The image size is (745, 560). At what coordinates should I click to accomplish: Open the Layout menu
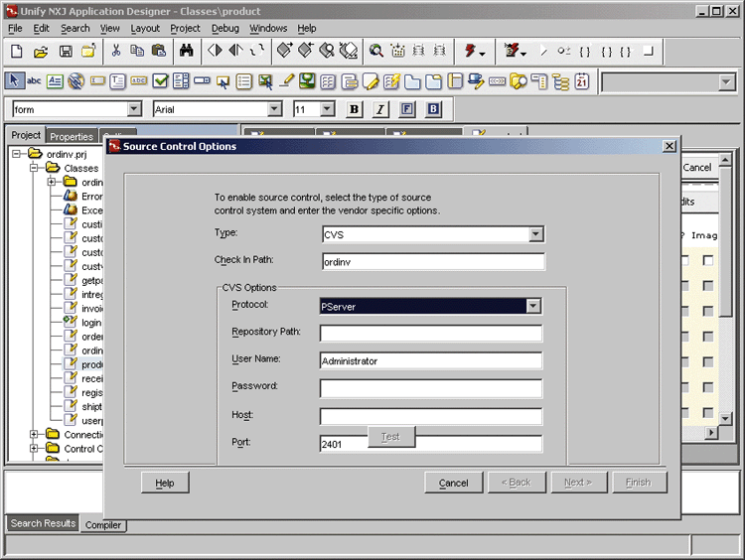pos(145,28)
